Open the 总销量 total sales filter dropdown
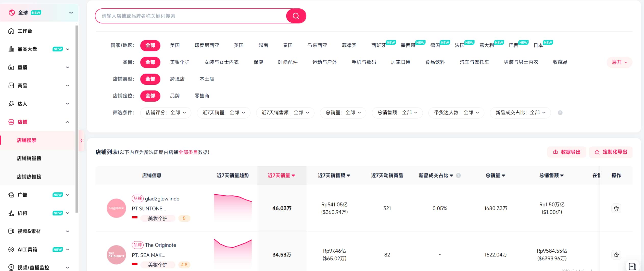This screenshot has width=644, height=271. [343, 113]
